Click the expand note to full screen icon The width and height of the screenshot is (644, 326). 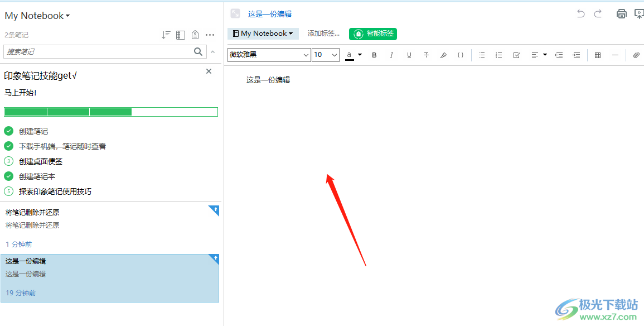235,13
